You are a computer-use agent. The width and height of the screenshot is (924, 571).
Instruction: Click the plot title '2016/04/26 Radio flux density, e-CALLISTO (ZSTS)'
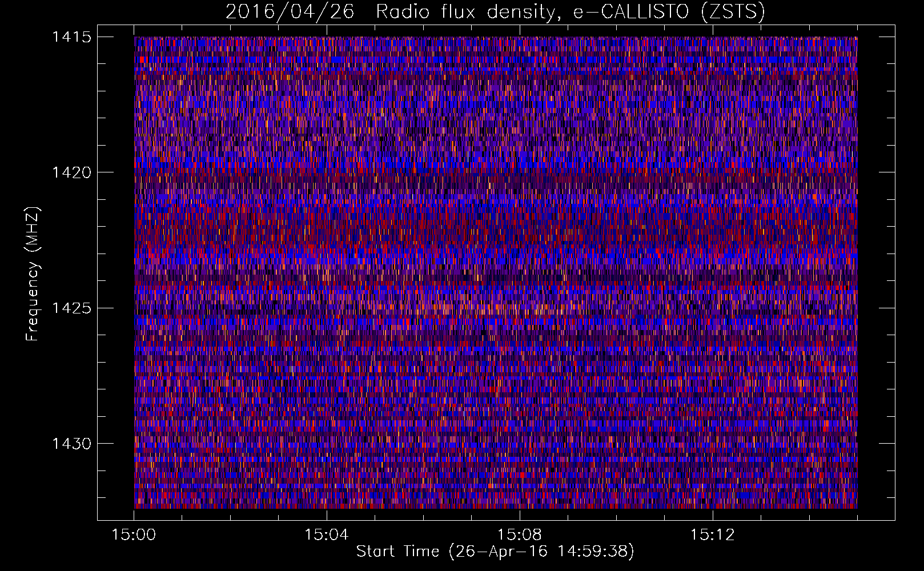495,12
